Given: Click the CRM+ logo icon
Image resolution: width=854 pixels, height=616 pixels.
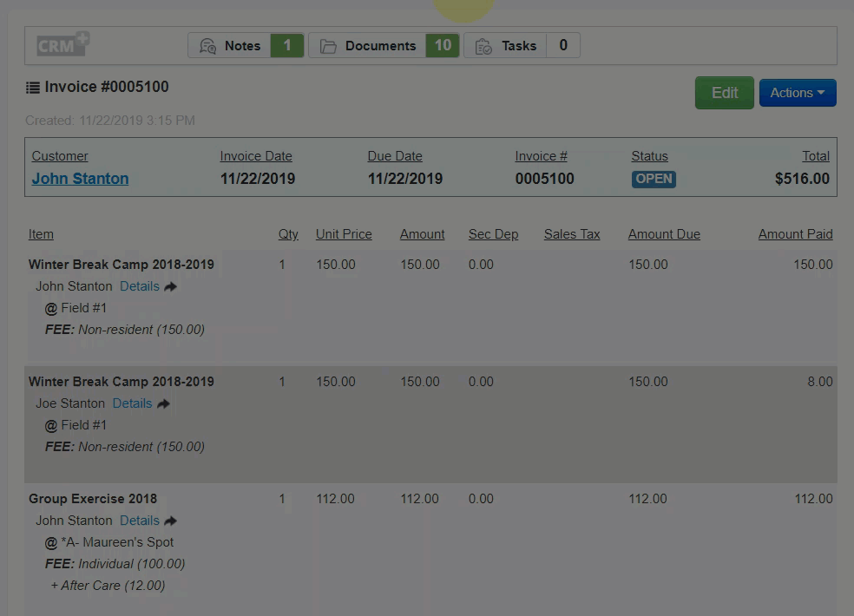Looking at the screenshot, I should [x=63, y=45].
